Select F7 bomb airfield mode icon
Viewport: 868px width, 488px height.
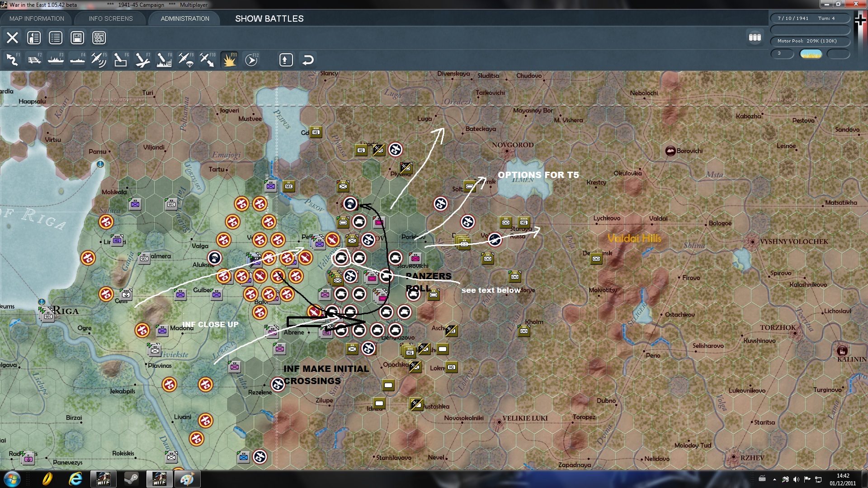pos(142,60)
